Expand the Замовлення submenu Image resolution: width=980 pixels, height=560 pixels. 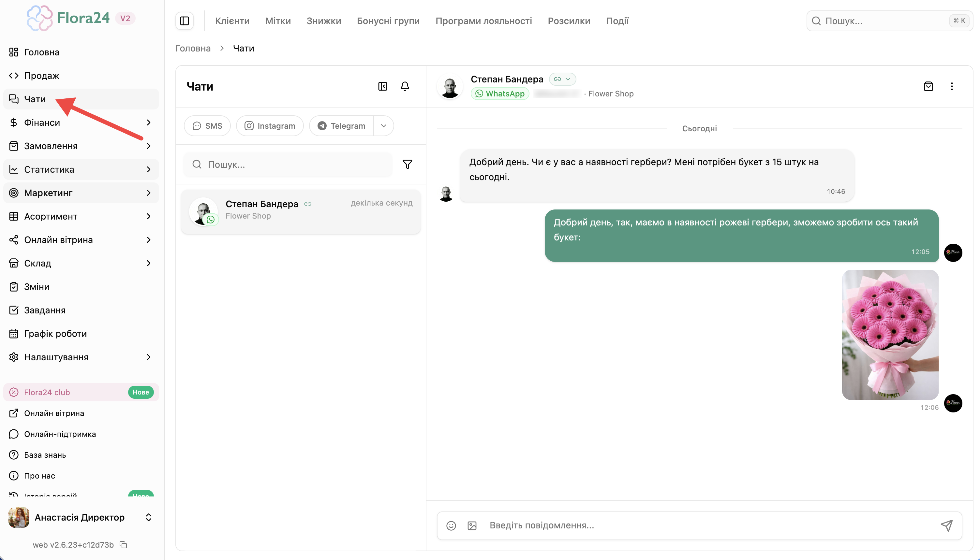point(149,146)
